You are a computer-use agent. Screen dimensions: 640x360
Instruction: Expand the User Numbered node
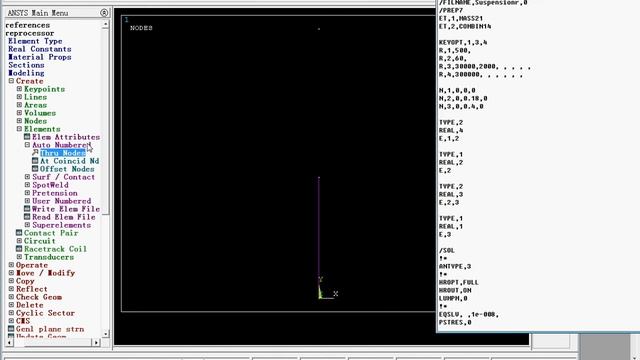coord(27,201)
